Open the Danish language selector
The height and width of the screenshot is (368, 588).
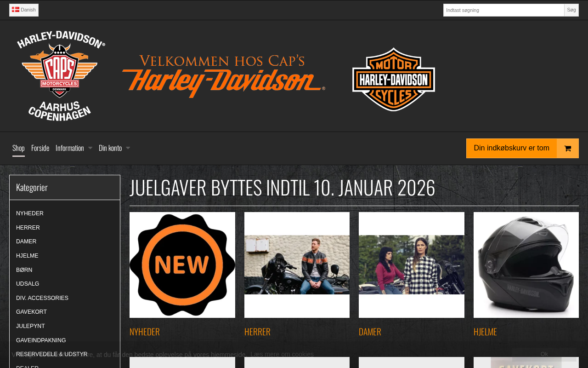coord(24,10)
